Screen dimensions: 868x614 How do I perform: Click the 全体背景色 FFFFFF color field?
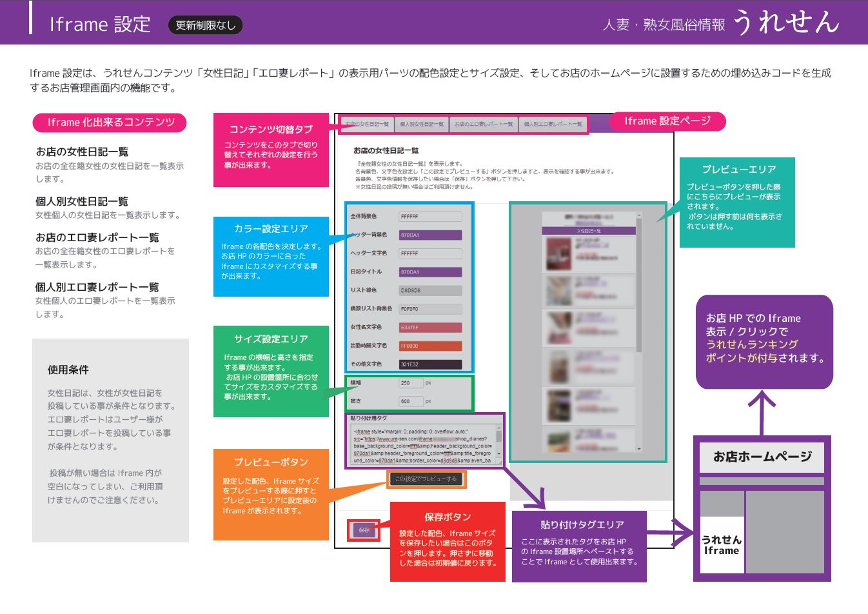pyautogui.click(x=429, y=217)
